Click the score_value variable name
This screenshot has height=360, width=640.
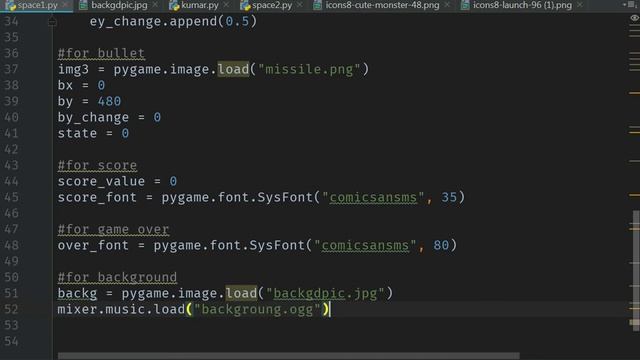coord(101,181)
